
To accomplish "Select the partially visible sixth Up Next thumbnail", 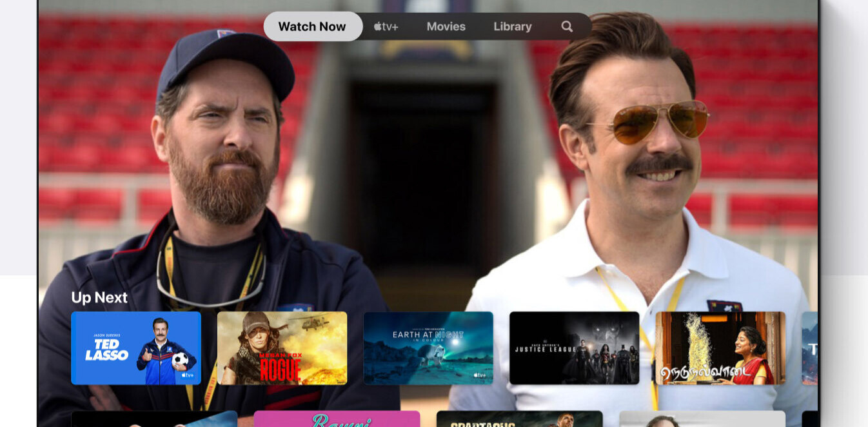I will point(809,348).
